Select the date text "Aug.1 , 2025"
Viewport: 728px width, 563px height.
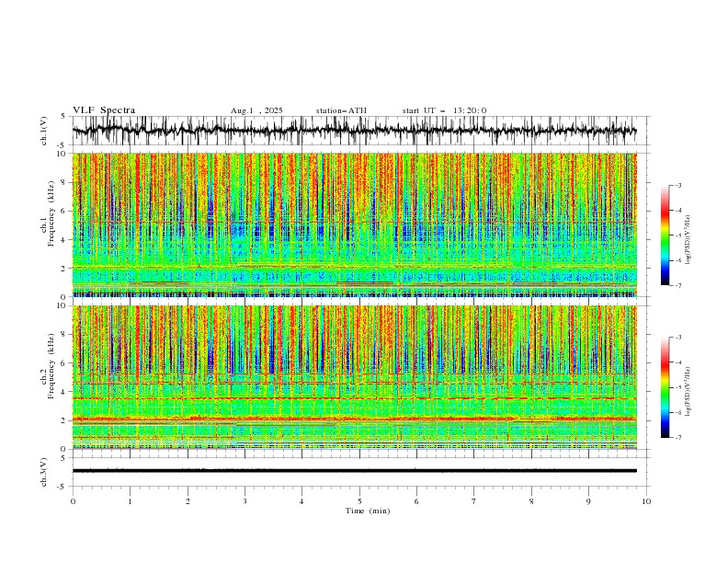256,110
